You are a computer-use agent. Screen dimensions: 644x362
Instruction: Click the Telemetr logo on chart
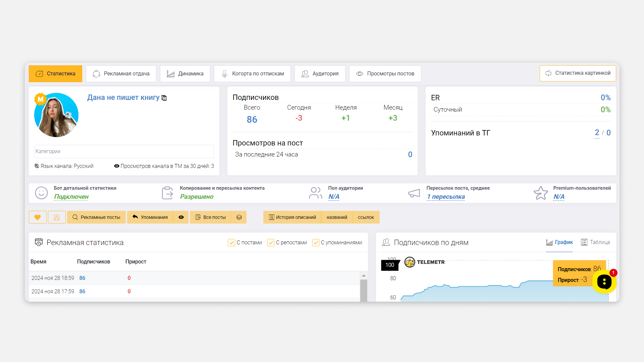[425, 262]
